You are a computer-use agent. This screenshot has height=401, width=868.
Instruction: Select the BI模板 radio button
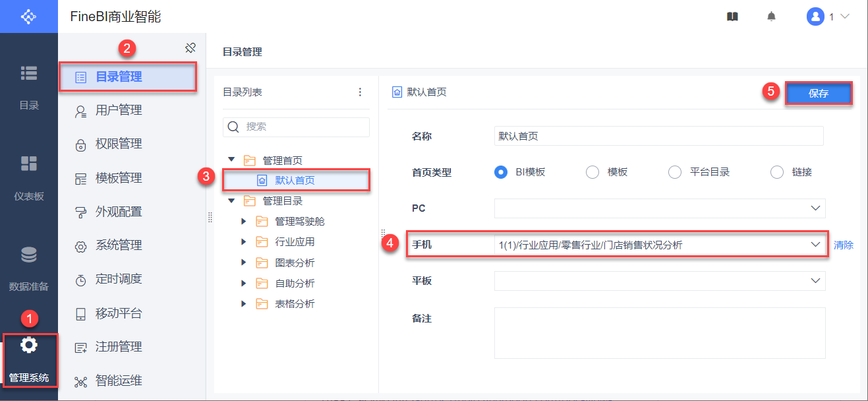click(502, 172)
